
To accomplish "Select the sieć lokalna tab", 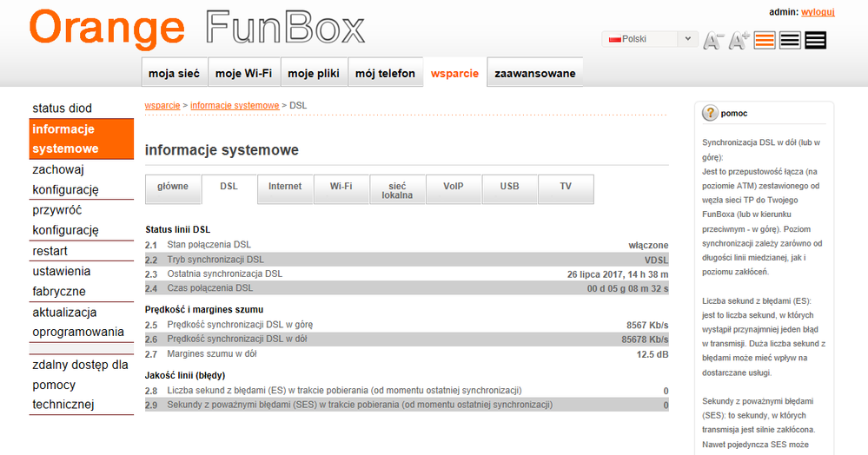I will click(397, 190).
